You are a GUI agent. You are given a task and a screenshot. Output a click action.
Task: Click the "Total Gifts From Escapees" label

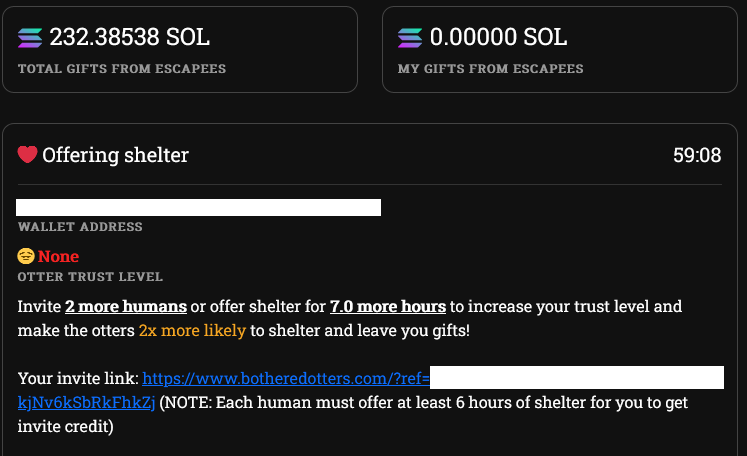(x=122, y=69)
